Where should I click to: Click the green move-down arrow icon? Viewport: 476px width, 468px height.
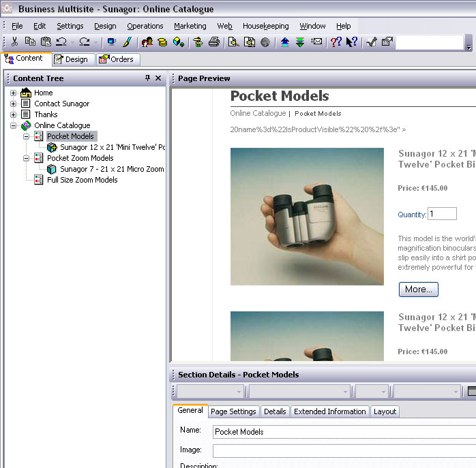pos(300,42)
